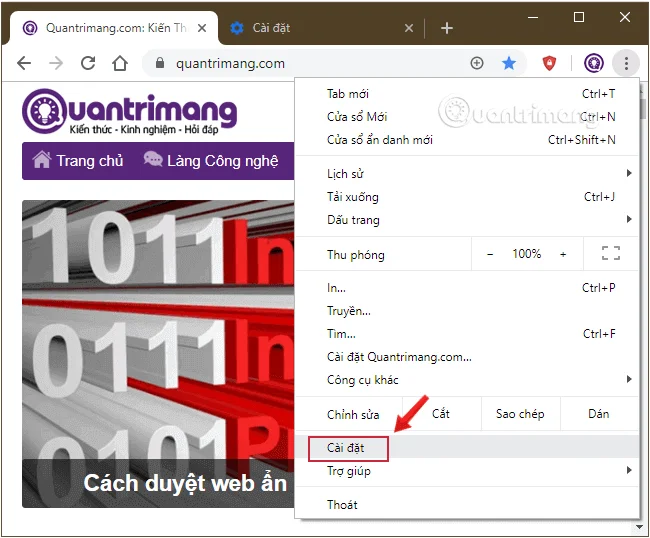Open Cửa sổ ẩn danh mới
Screen dimensions: 650x538
coord(467,140)
